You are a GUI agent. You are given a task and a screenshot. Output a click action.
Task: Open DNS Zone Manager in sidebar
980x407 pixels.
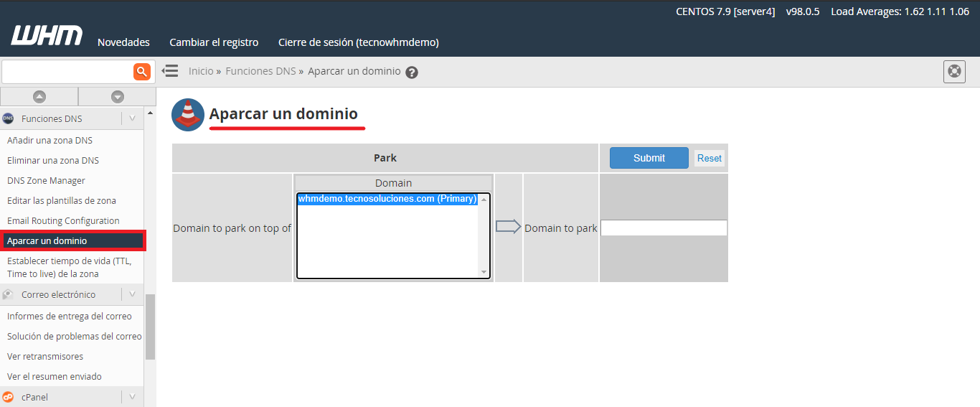click(46, 181)
